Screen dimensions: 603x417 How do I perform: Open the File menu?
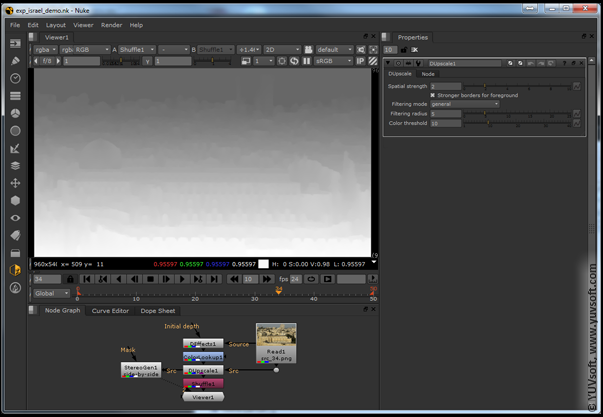tap(15, 25)
